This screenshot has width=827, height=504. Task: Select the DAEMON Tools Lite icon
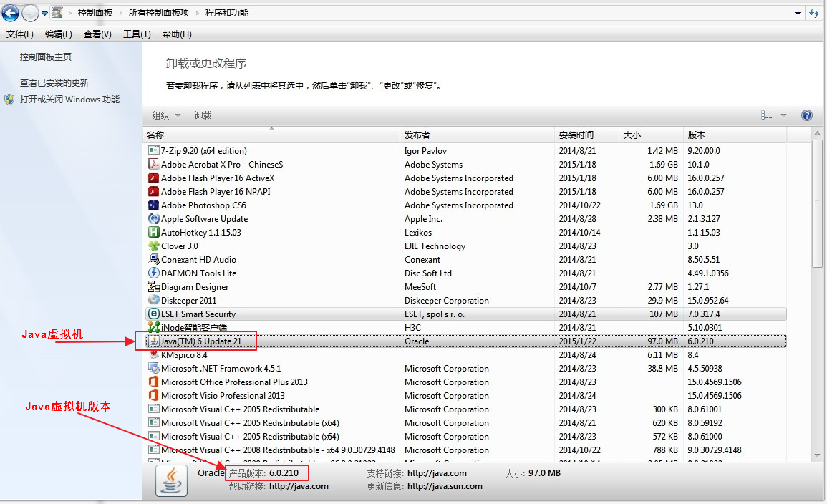[153, 273]
